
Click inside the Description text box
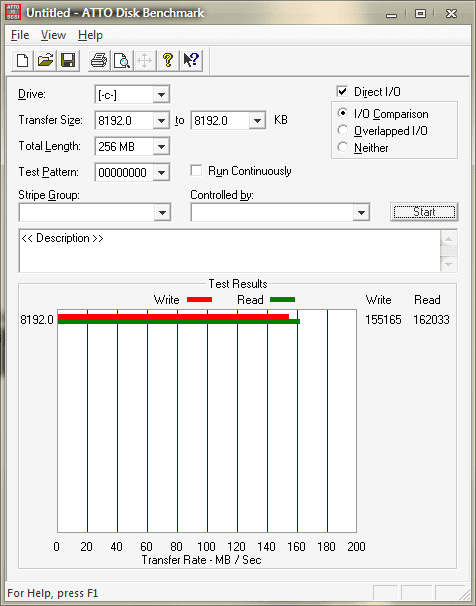pos(230,251)
